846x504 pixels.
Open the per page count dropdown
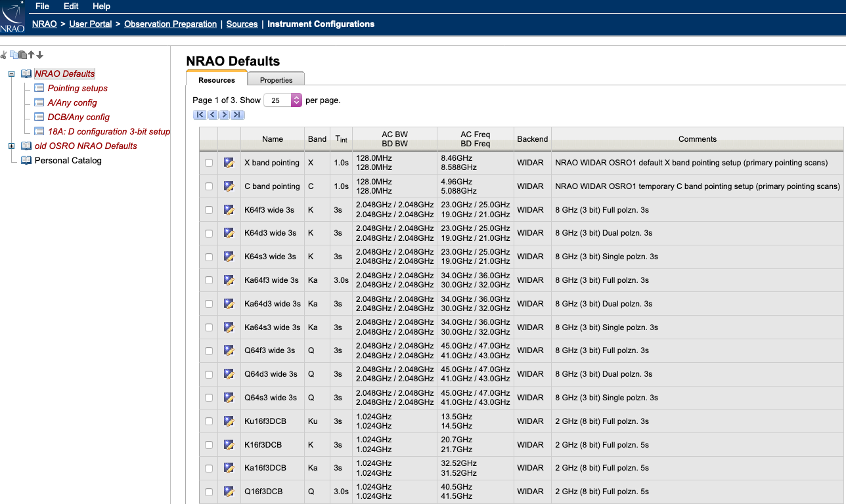(296, 100)
